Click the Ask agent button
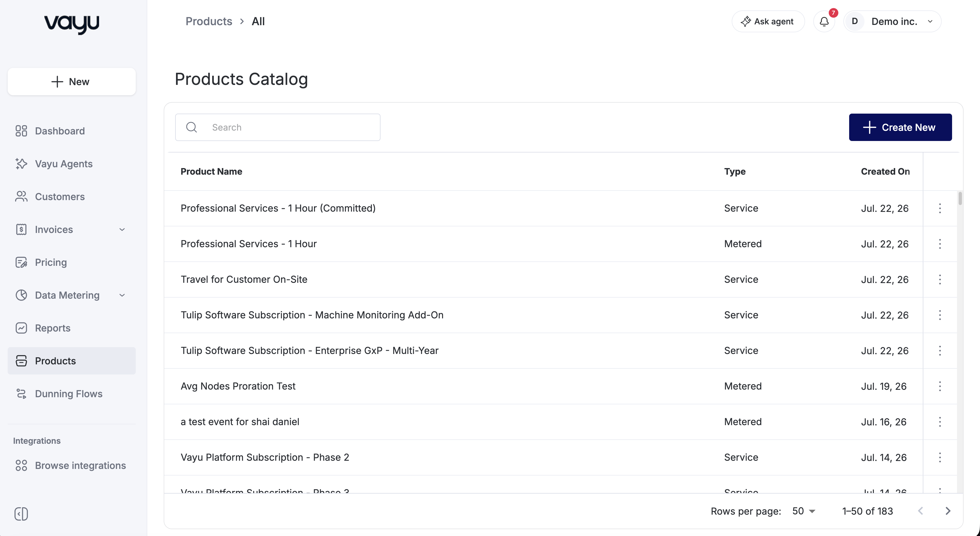This screenshot has width=980, height=536. tap(768, 21)
